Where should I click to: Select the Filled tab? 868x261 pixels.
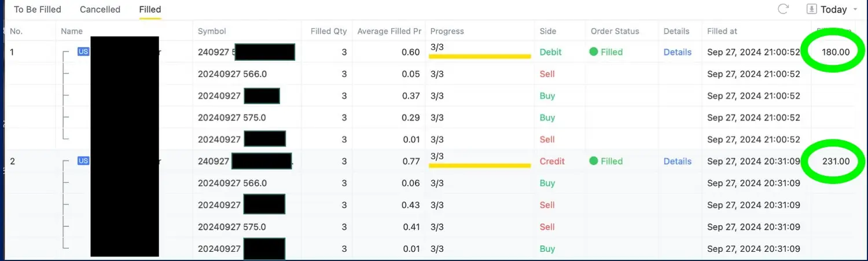(150, 9)
